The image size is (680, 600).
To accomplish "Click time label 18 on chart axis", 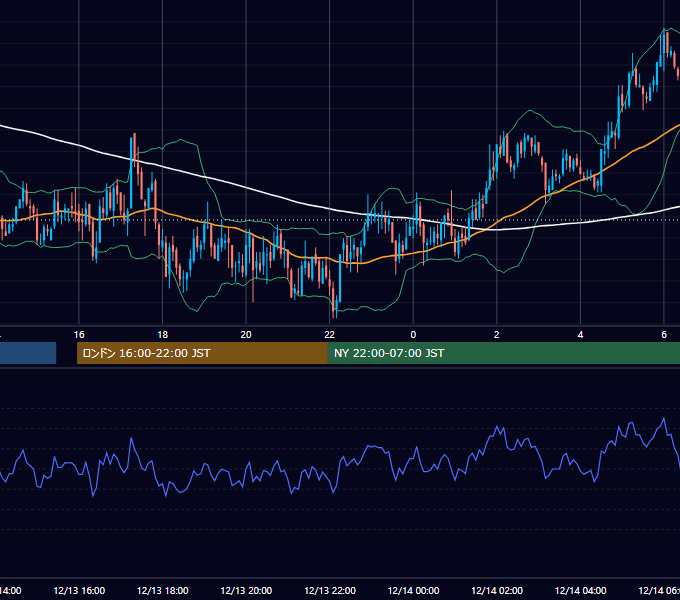I will pos(162,335).
